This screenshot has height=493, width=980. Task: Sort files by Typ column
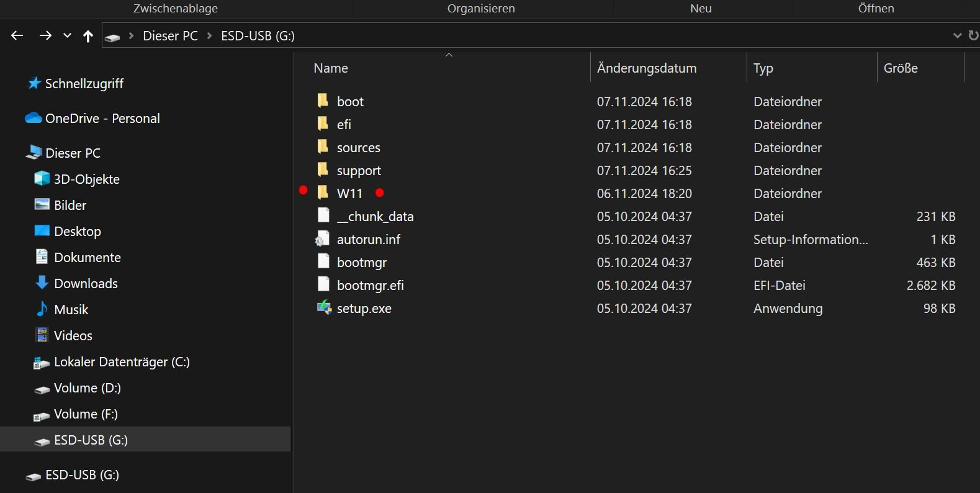[763, 68]
